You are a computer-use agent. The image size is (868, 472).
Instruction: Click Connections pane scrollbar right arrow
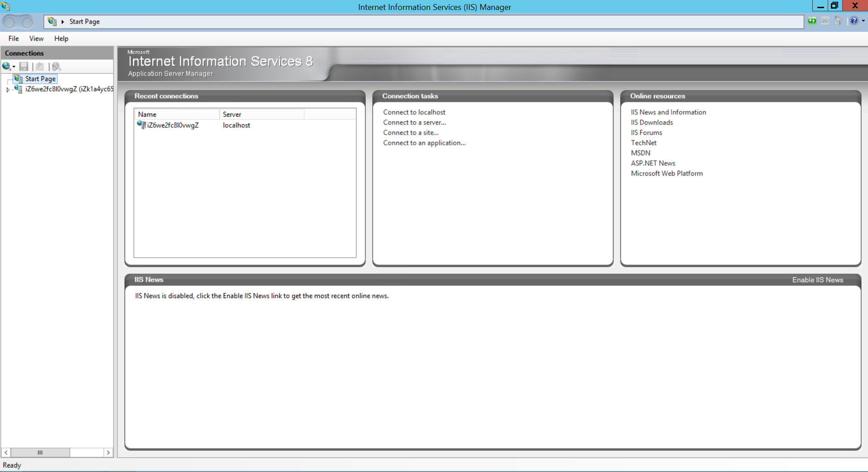pos(108,453)
